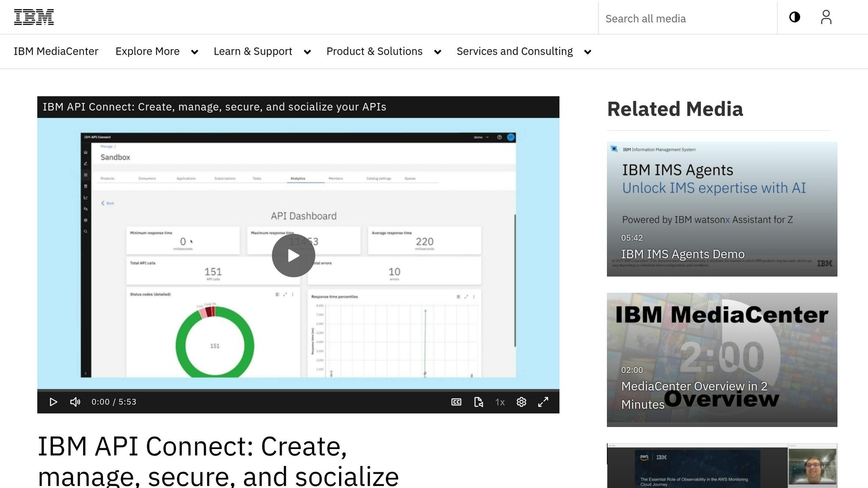Enable closed captions
The width and height of the screenshot is (868, 488).
pyautogui.click(x=456, y=402)
